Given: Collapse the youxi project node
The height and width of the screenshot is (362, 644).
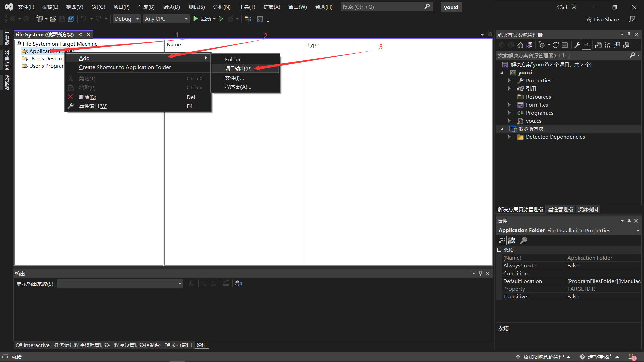Looking at the screenshot, I should coord(502,73).
